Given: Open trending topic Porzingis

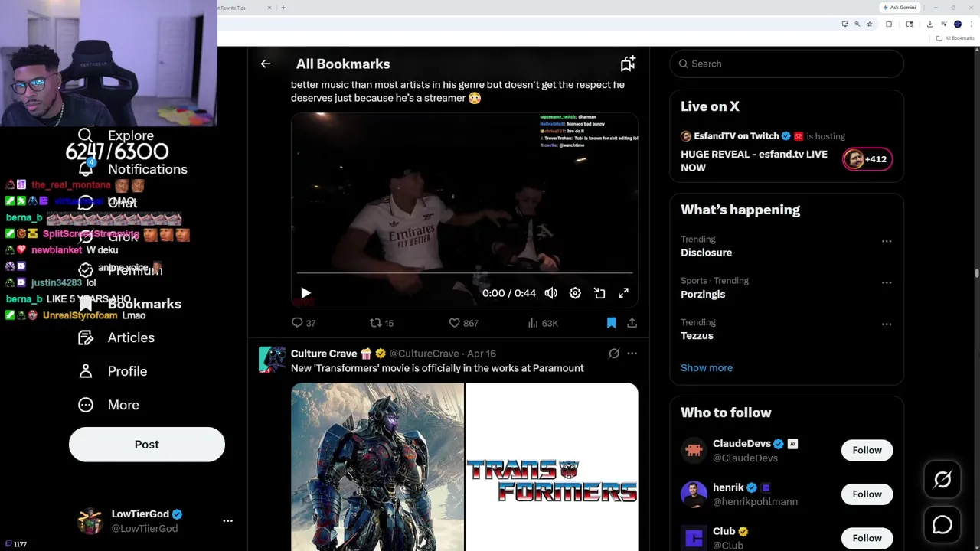Looking at the screenshot, I should (703, 294).
